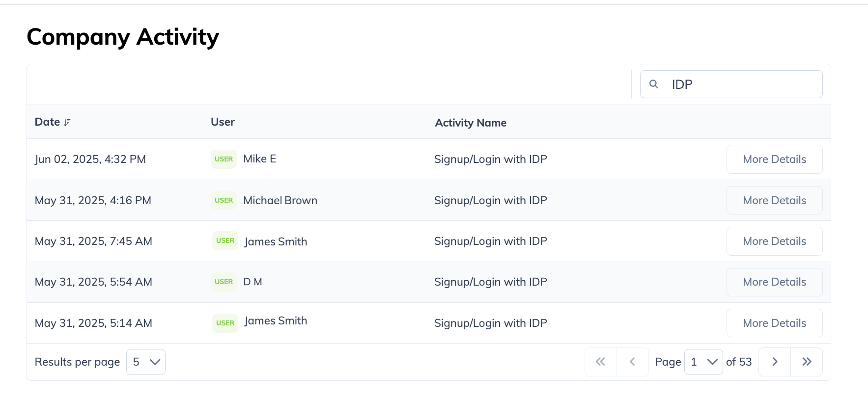Go to the next page with the right chevron
The height and width of the screenshot is (400, 868).
[774, 362]
